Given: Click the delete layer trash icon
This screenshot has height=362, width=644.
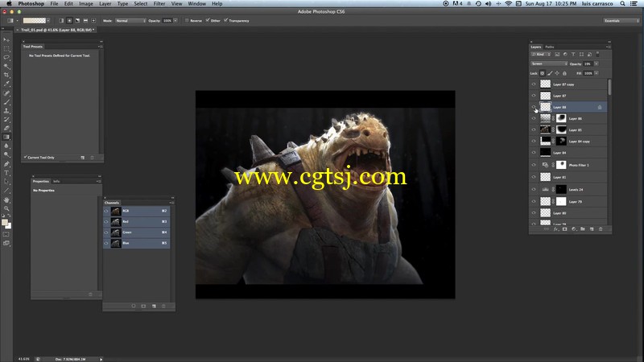Looking at the screenshot, I should [x=601, y=229].
